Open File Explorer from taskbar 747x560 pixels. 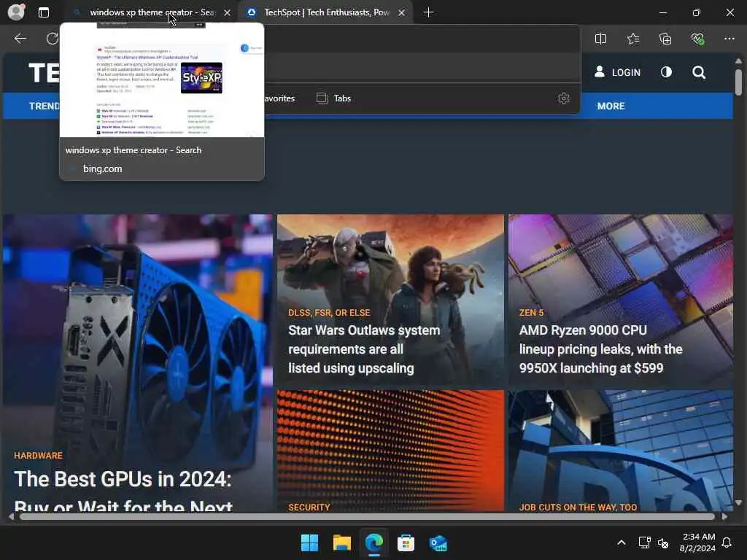pos(341,542)
